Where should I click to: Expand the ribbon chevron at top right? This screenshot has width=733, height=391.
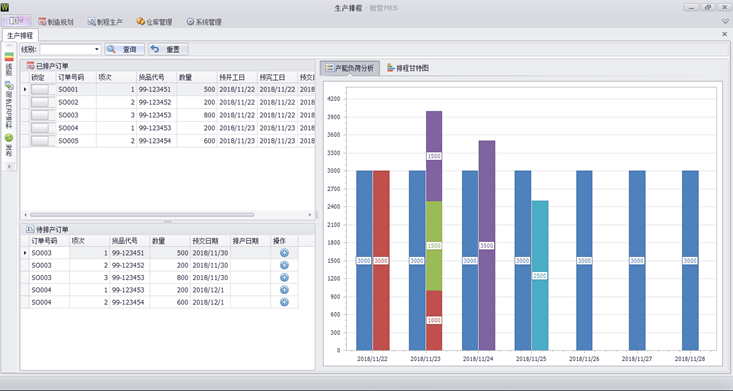coord(725,22)
